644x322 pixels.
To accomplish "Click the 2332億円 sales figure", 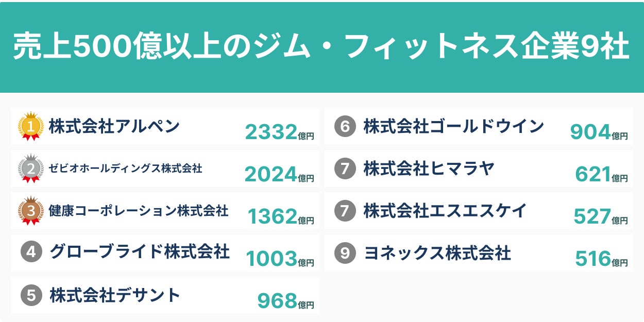I will [279, 133].
